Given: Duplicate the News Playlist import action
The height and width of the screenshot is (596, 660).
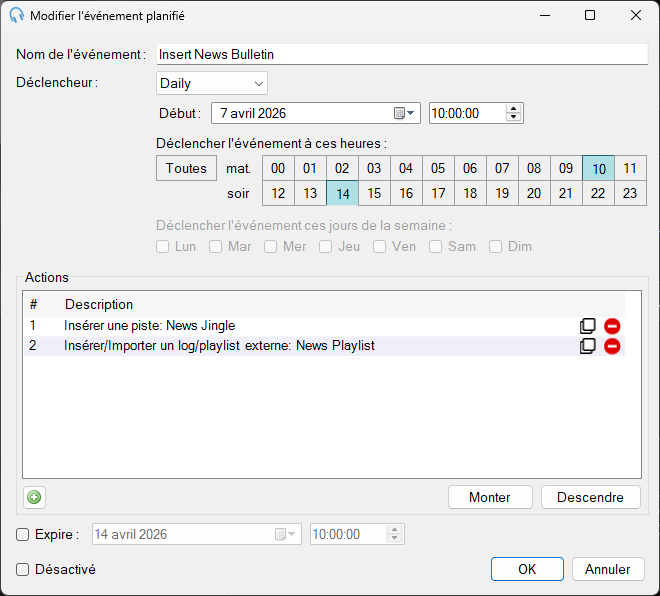Looking at the screenshot, I should pyautogui.click(x=588, y=346).
